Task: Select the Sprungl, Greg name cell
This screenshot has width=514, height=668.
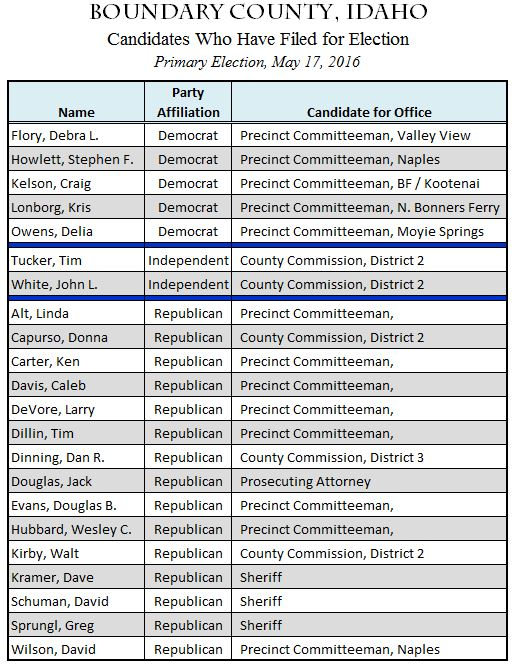Action: [x=76, y=625]
